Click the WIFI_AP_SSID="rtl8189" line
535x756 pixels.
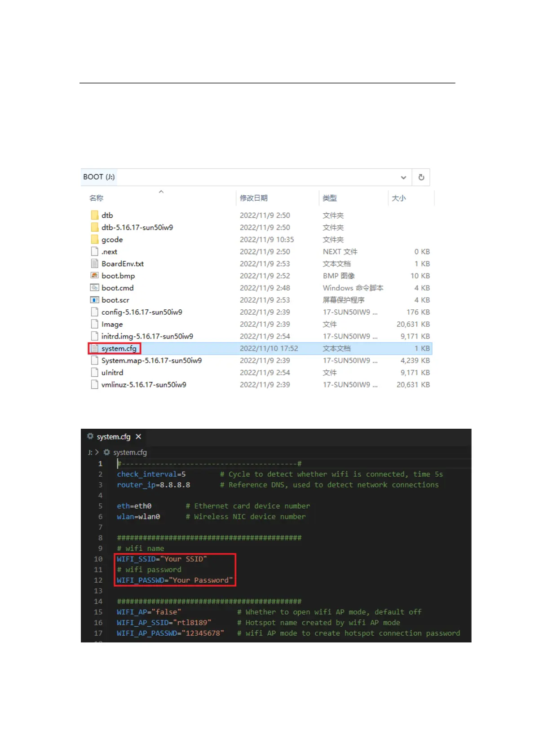(x=164, y=623)
